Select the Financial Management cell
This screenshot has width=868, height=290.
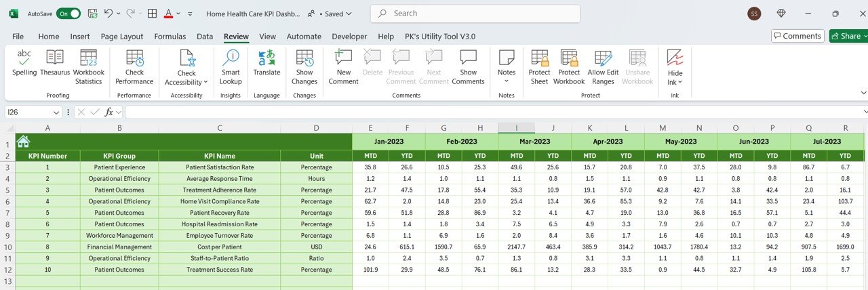tap(119, 247)
